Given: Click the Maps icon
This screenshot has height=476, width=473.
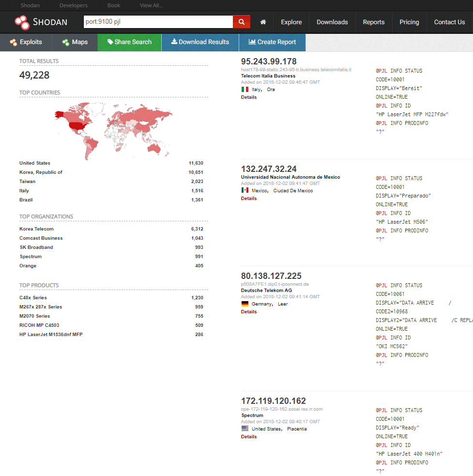Looking at the screenshot, I should coord(65,42).
